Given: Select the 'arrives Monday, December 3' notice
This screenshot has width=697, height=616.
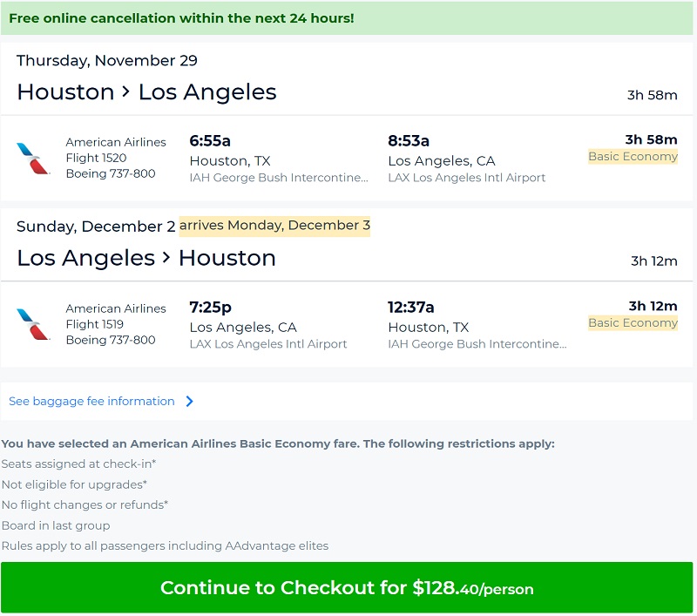Looking at the screenshot, I should 274,226.
